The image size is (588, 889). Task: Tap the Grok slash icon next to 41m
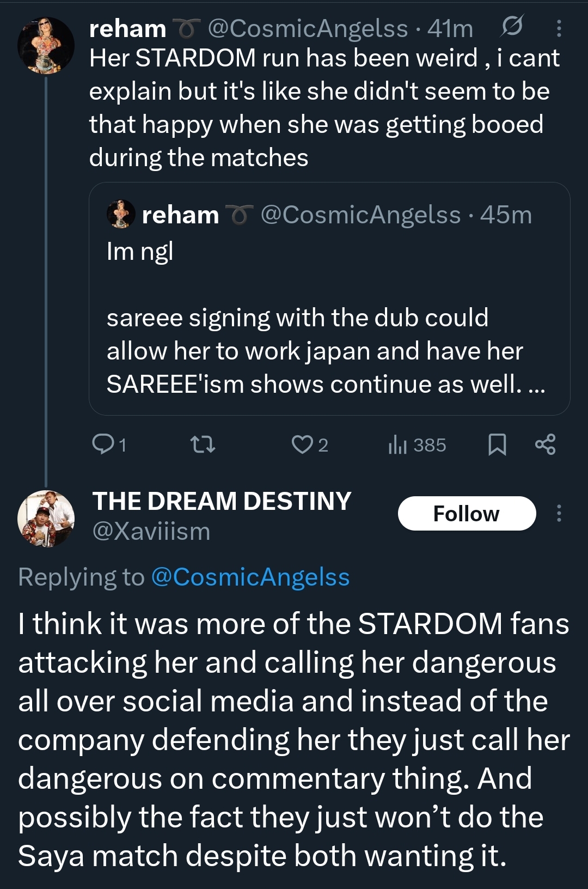point(512,26)
